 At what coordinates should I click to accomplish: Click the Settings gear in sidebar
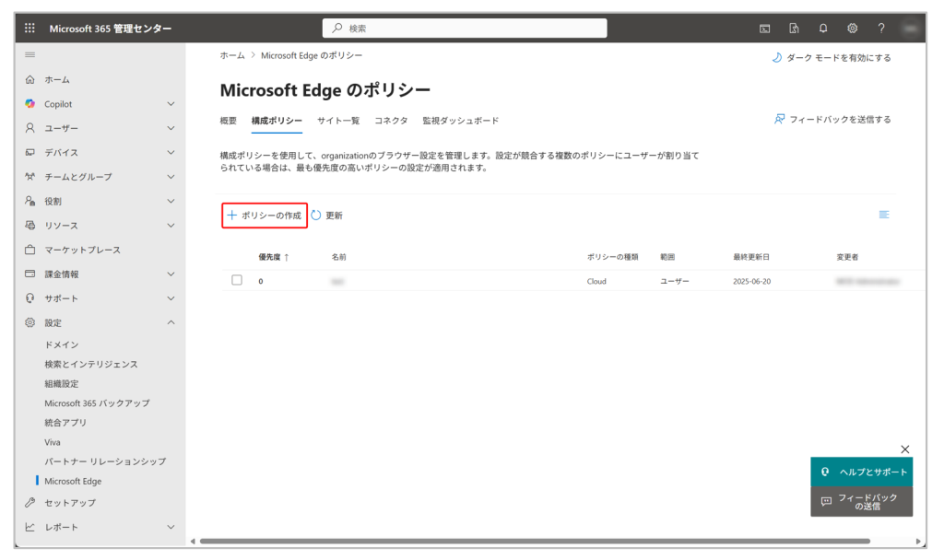point(30,322)
